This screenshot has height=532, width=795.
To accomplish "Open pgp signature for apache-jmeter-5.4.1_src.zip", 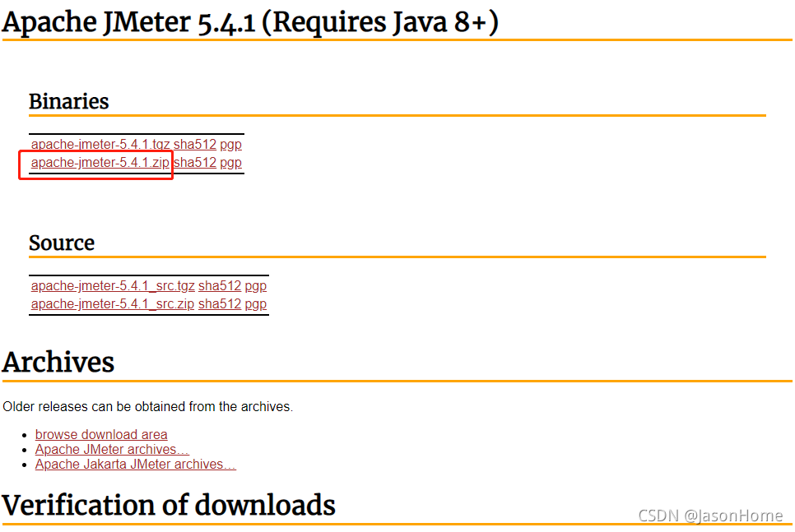I will point(255,304).
